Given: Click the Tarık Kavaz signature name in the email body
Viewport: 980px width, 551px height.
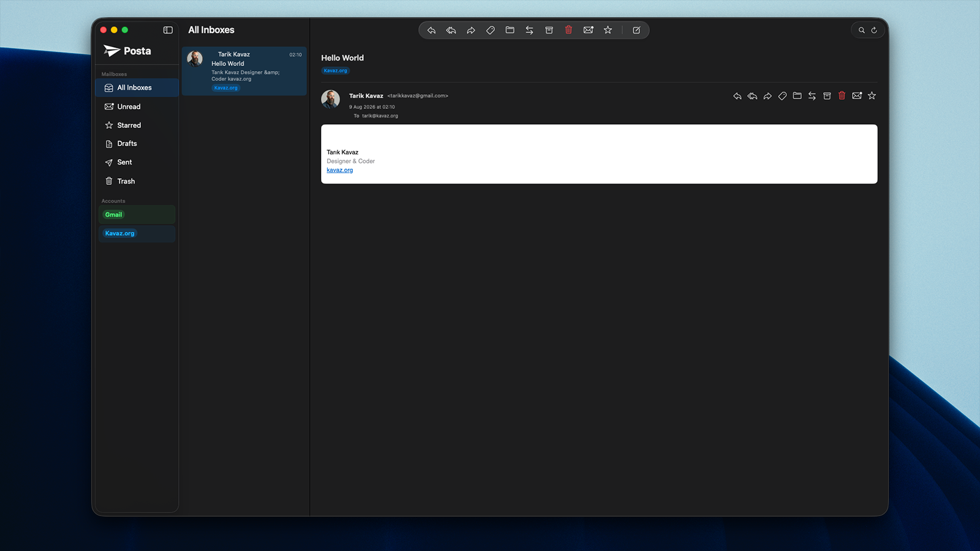Looking at the screenshot, I should coord(342,152).
